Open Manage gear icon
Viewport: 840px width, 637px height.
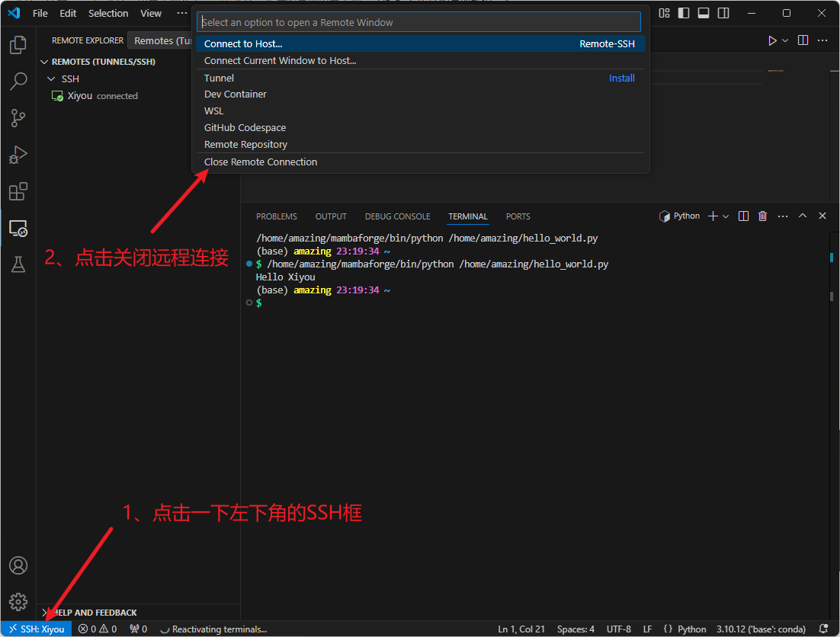pos(18,602)
